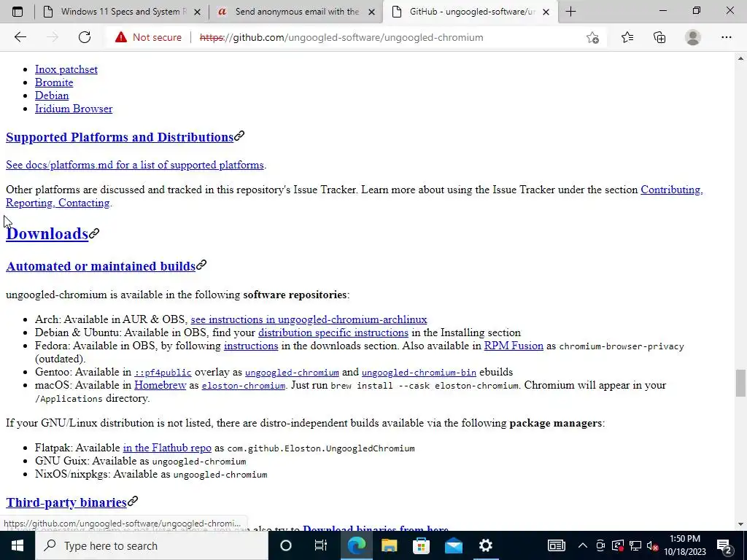
Task: Open Cortana from the taskbar
Action: tap(285, 545)
